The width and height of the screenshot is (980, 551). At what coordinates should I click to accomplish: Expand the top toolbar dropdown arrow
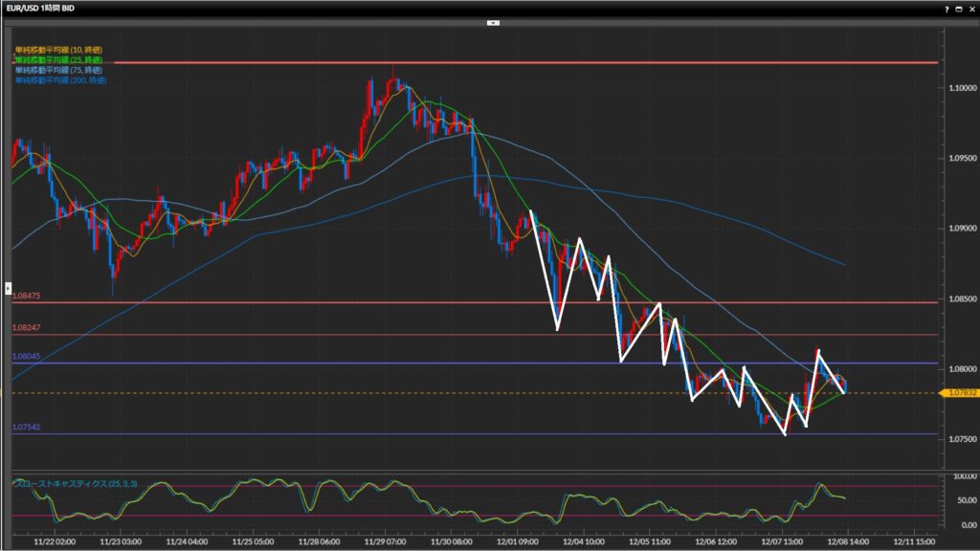[x=492, y=21]
